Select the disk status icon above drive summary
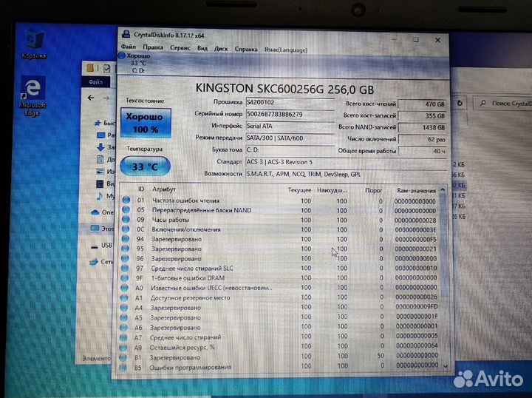This screenshot has height=398, width=532. (123, 56)
